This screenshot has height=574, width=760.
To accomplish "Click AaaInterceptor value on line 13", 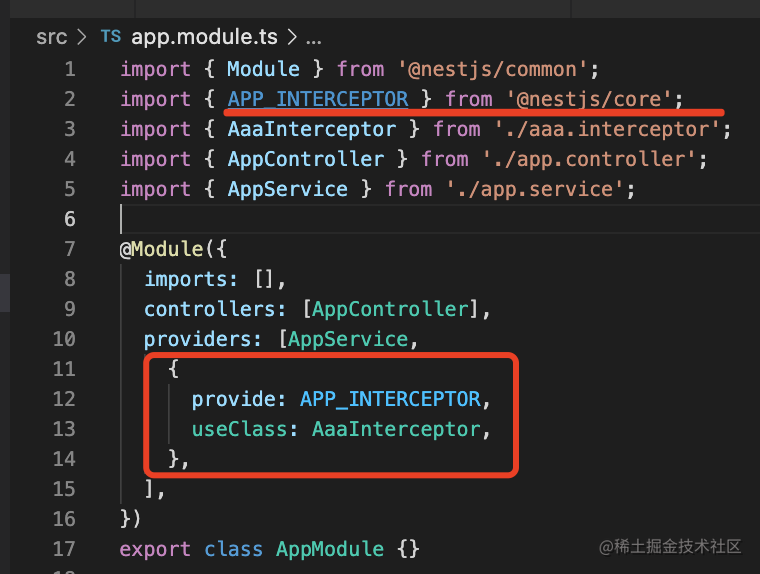I will pos(396,429).
